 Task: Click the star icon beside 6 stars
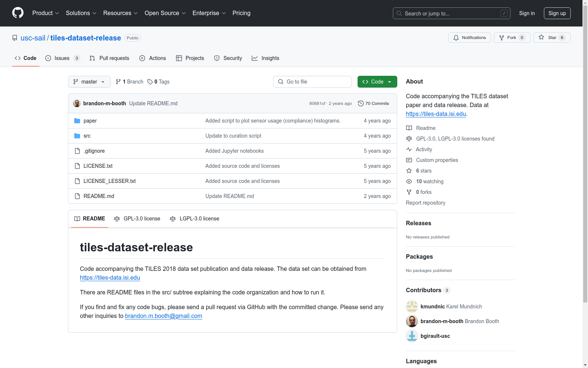tap(409, 171)
